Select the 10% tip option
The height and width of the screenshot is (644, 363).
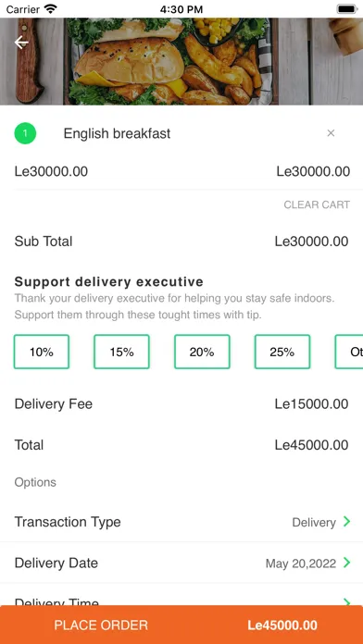42,352
